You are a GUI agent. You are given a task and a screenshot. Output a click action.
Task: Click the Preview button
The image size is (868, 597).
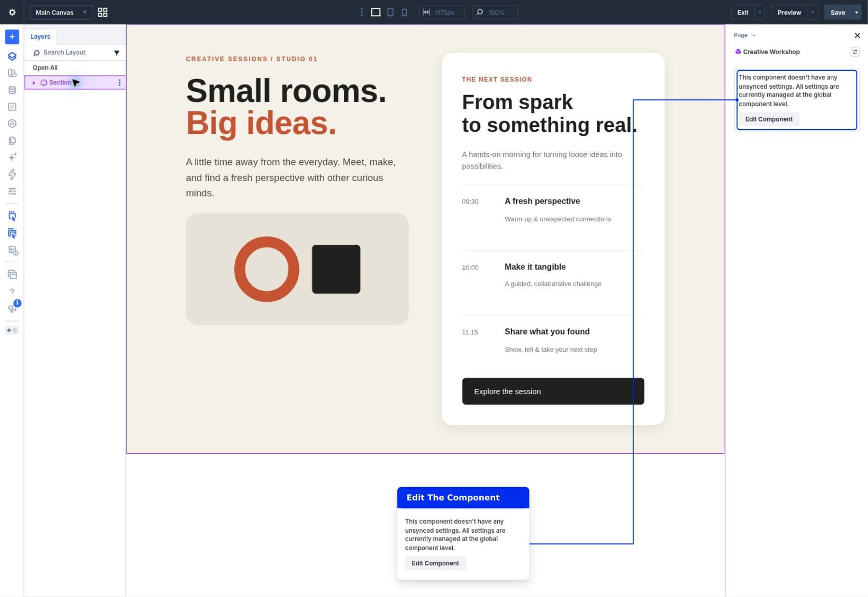789,12
